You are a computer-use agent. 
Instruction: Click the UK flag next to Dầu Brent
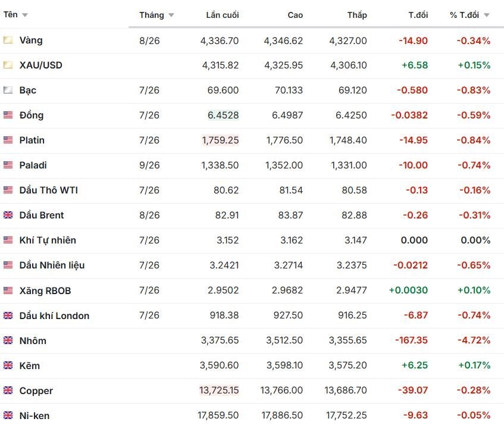(x=8, y=215)
